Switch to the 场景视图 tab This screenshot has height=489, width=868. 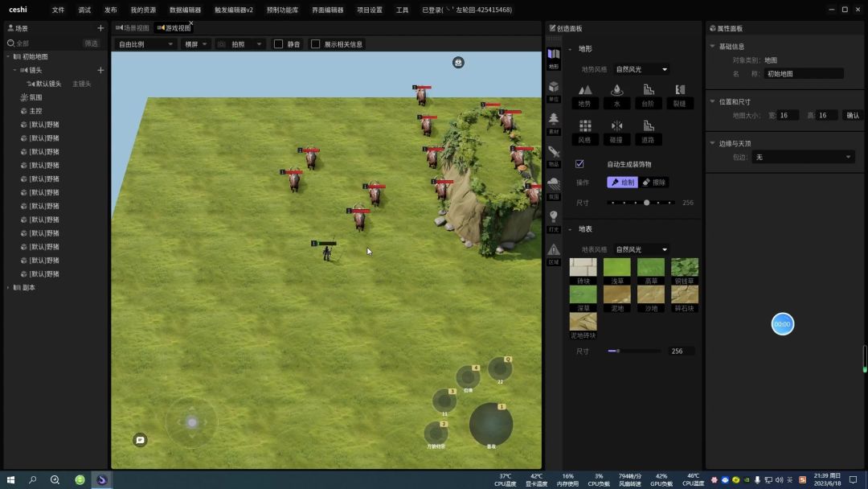click(x=133, y=27)
